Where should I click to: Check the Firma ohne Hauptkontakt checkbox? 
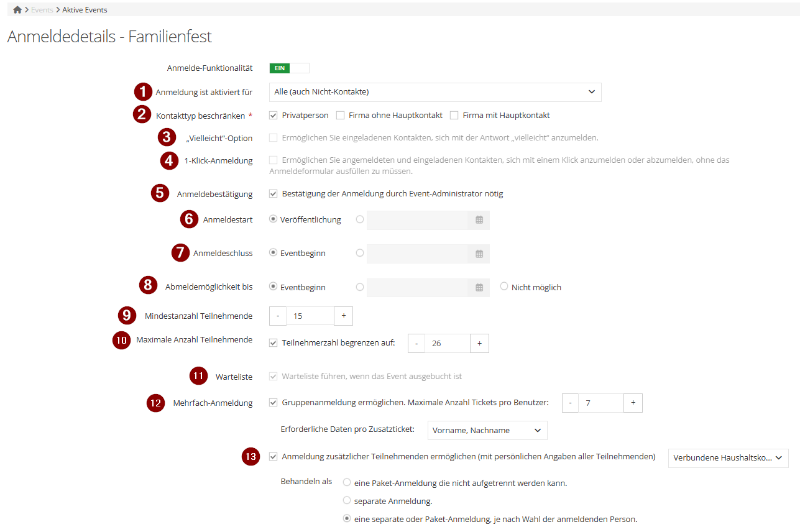340,115
